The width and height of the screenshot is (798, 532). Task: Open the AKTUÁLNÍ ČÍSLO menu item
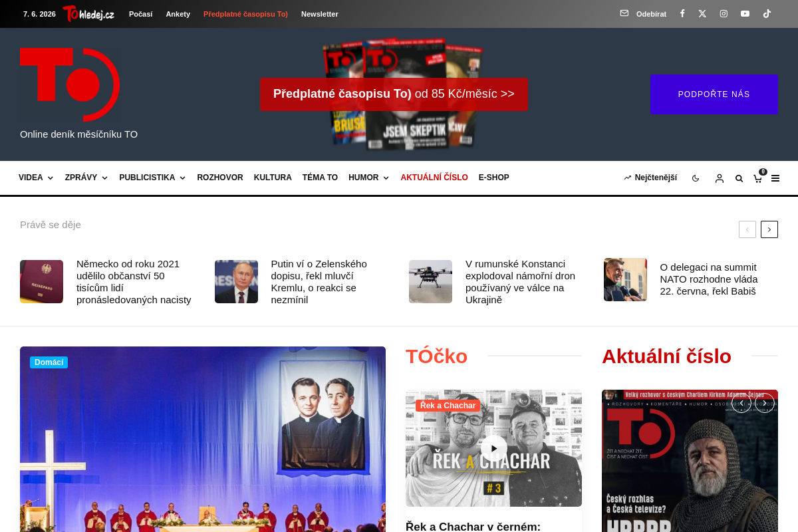coord(434,178)
